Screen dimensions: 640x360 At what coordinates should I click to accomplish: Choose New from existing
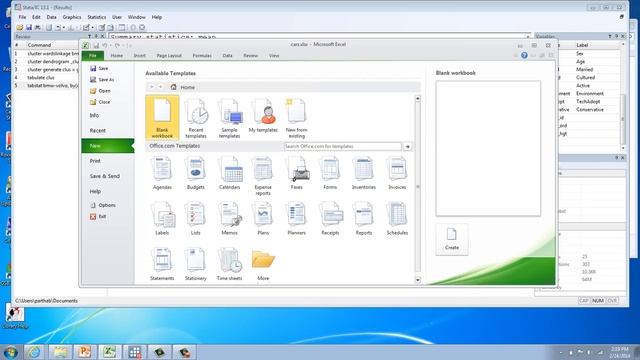click(x=296, y=118)
